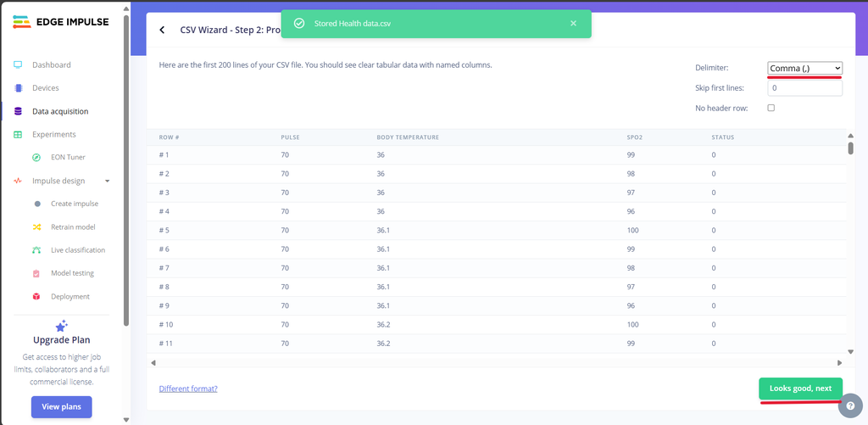Click the Data acquisition database icon
Image resolution: width=868 pixels, height=425 pixels.
tap(18, 111)
